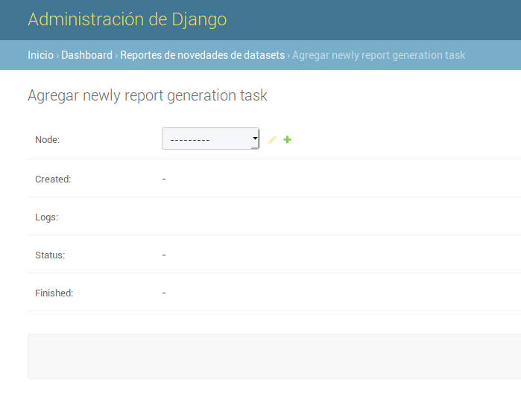Go to Inicio in the breadcrumb
The image size is (521, 420).
tap(40, 55)
